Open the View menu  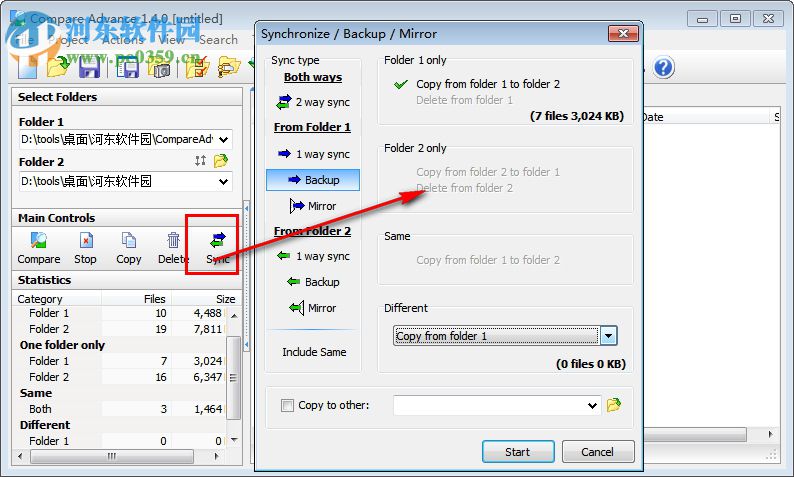tap(171, 39)
